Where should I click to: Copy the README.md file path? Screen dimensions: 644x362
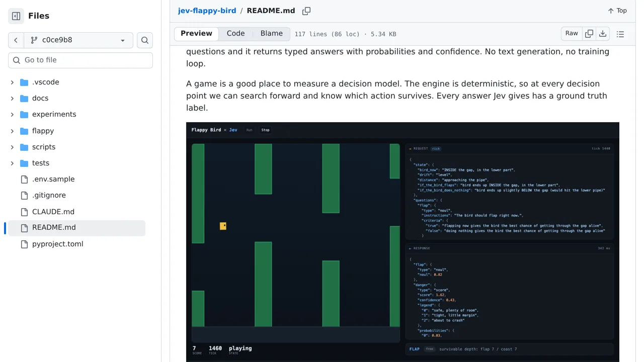pyautogui.click(x=306, y=11)
